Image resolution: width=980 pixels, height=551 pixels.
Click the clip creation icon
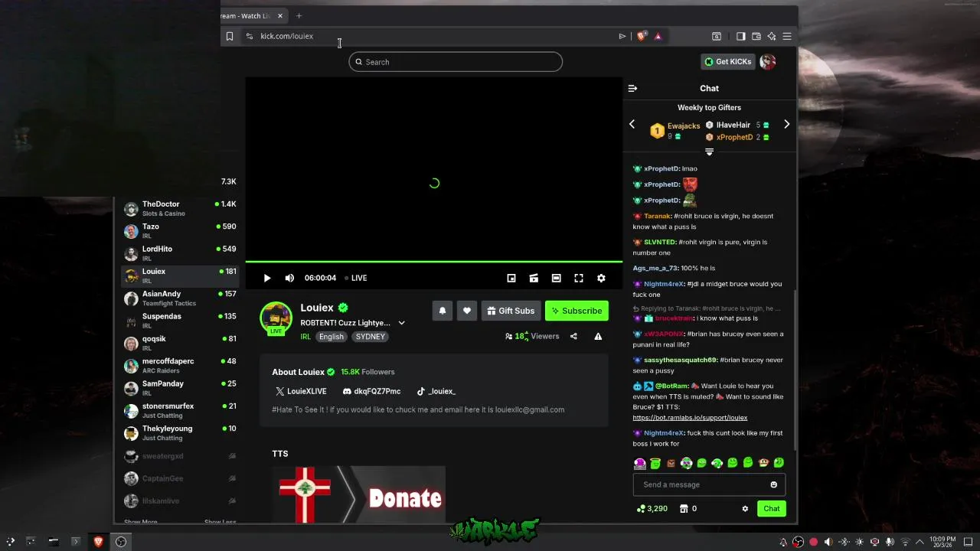click(534, 278)
